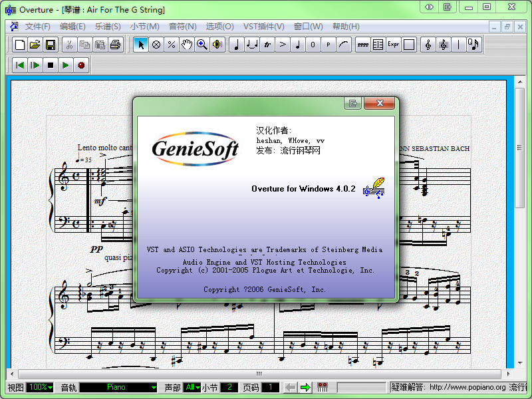Click the speaker audition tool icon
532x399 pixels.
217,45
